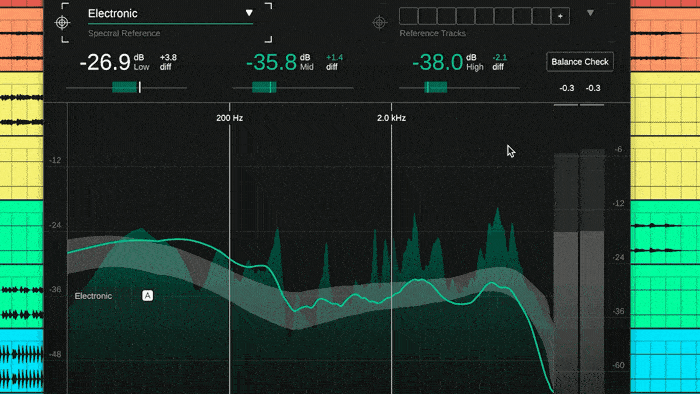Click the 2.0 kHz crossover marker
Image resolution: width=700 pixels, height=394 pixels.
[392, 118]
